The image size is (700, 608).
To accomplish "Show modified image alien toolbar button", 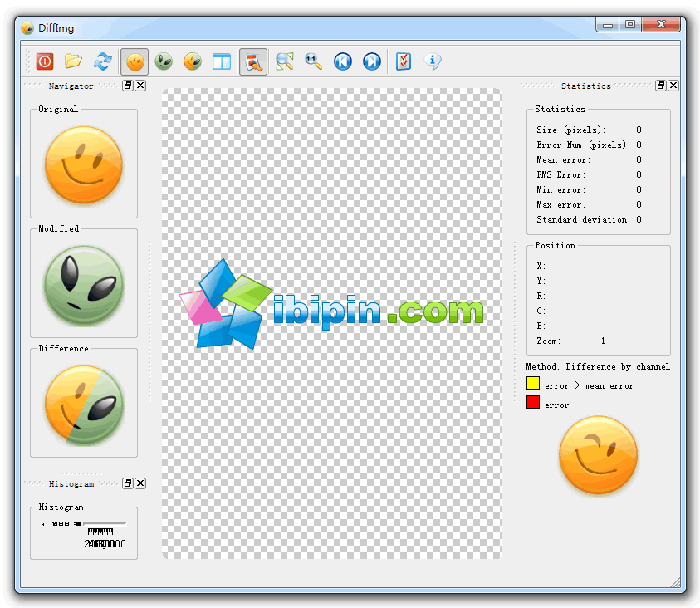I will point(164,61).
